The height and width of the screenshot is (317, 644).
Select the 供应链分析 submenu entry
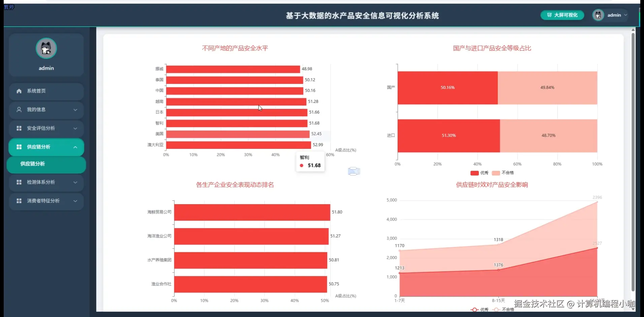(32, 164)
